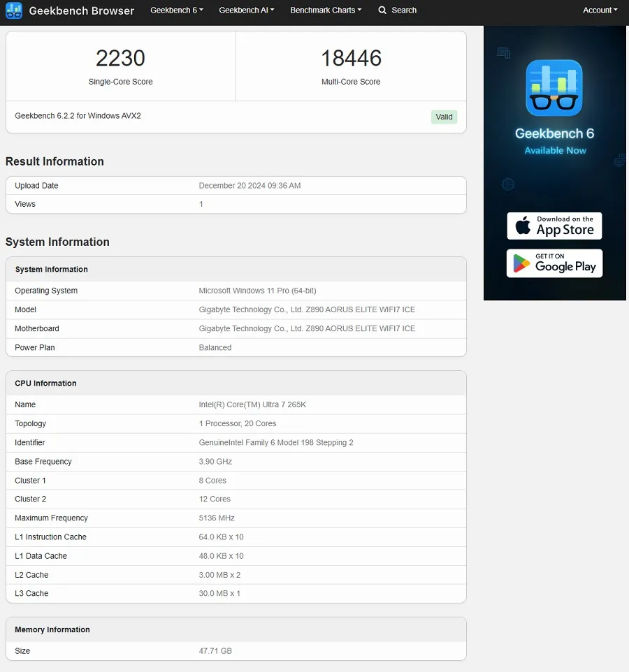Click the Topology label
The height and width of the screenshot is (672, 629).
click(x=30, y=423)
